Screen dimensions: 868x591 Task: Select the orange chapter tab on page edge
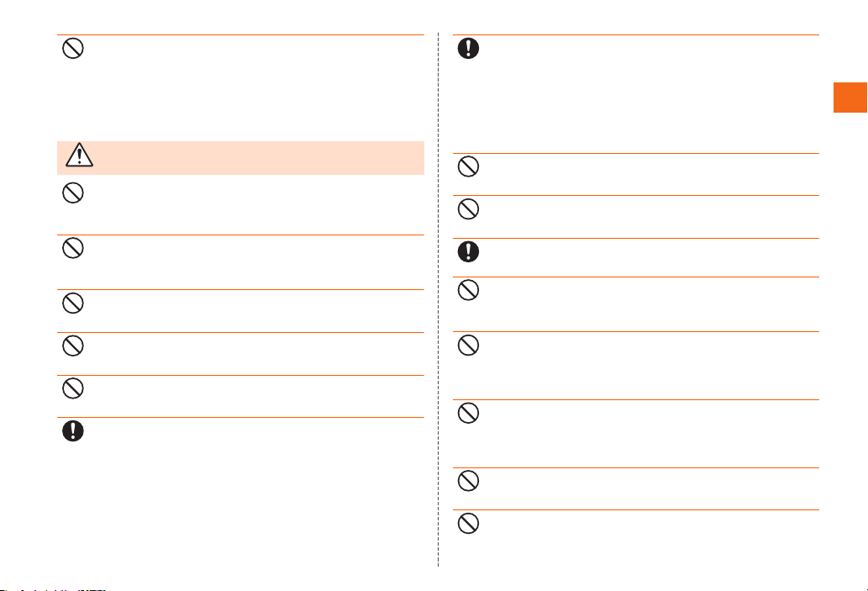tap(850, 98)
